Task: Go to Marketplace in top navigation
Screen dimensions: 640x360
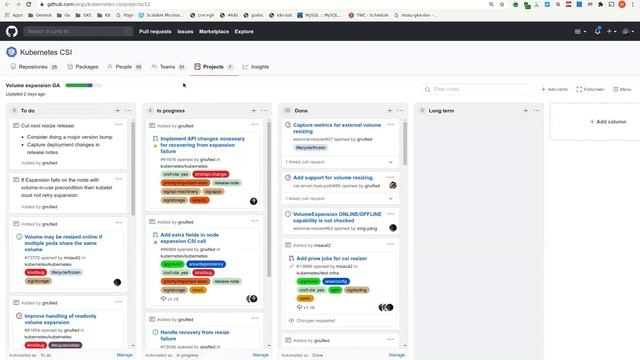Action: point(214,31)
